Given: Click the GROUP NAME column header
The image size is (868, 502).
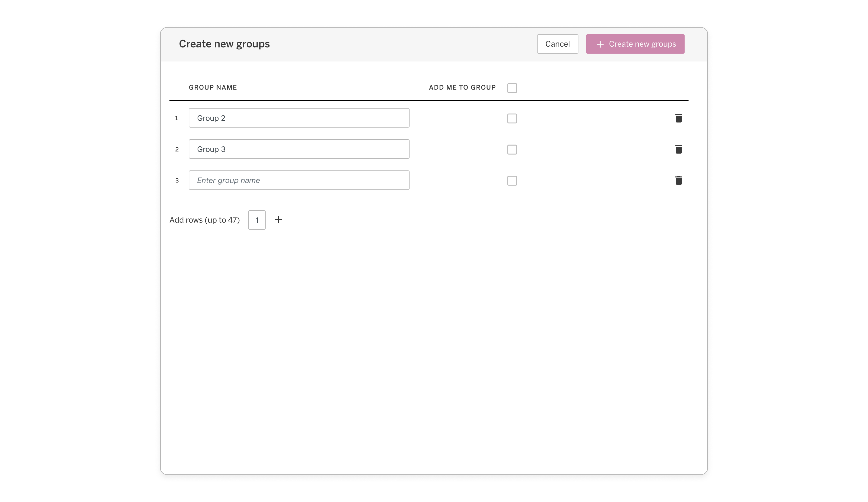Looking at the screenshot, I should pyautogui.click(x=212, y=88).
